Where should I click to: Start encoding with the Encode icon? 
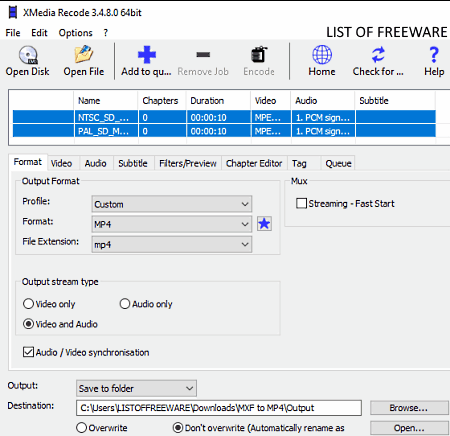pos(259,54)
